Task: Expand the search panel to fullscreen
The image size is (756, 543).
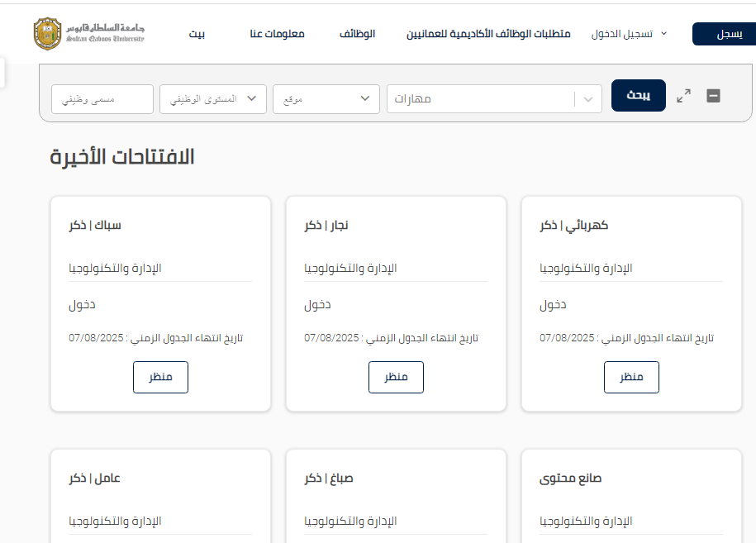Action: coord(683,96)
